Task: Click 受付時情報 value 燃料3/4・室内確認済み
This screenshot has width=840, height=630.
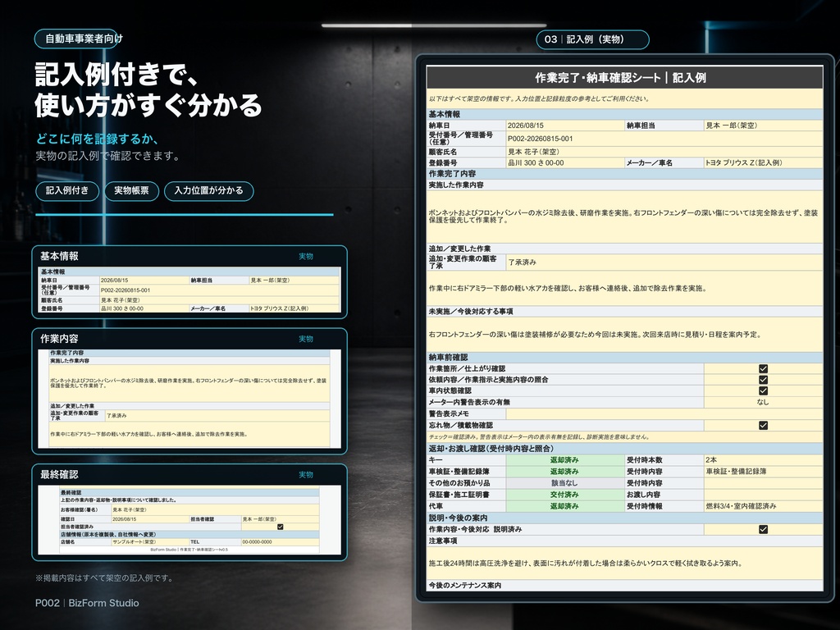Action: click(763, 506)
